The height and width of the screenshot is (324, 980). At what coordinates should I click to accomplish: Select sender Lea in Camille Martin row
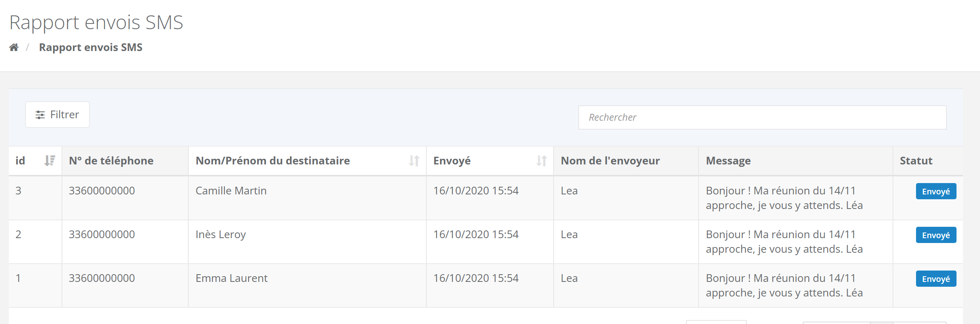(569, 191)
